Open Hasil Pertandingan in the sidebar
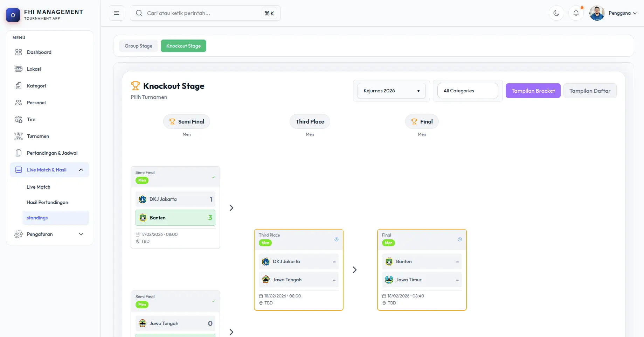The width and height of the screenshot is (644, 337). 47,202
